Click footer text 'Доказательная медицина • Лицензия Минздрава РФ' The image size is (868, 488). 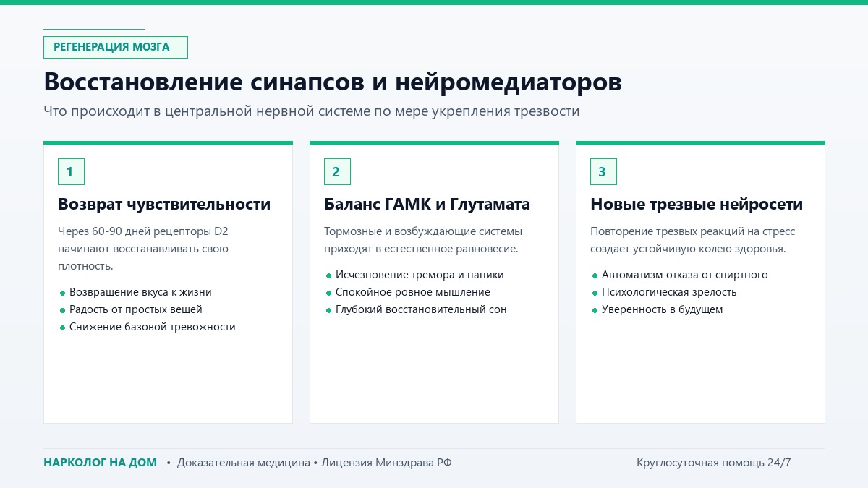pyautogui.click(x=315, y=463)
